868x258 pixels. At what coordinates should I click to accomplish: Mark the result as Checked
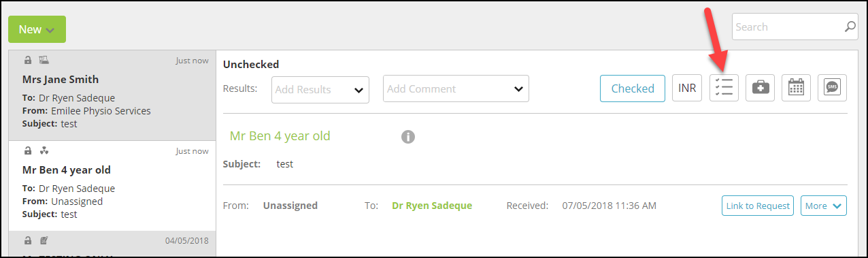[633, 88]
